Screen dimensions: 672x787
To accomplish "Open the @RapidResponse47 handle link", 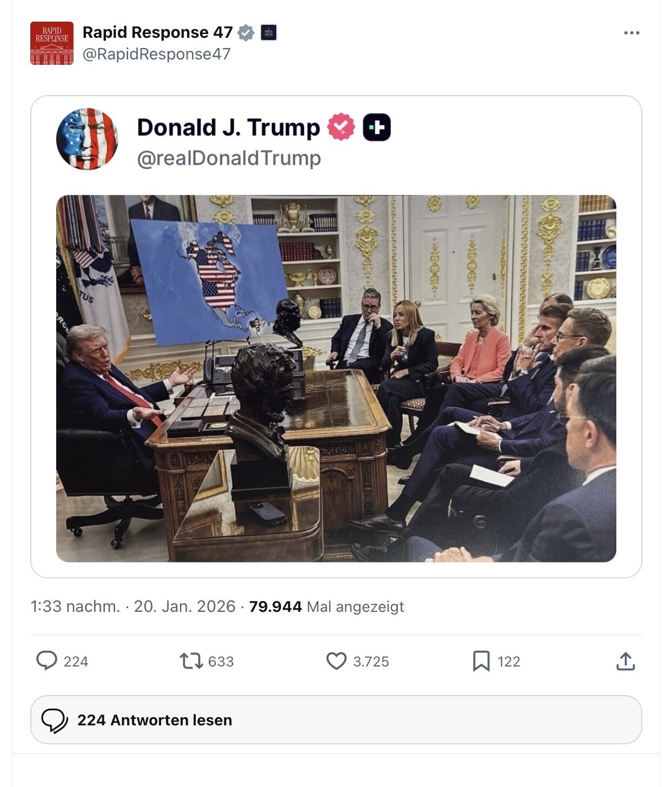I will coord(156,54).
